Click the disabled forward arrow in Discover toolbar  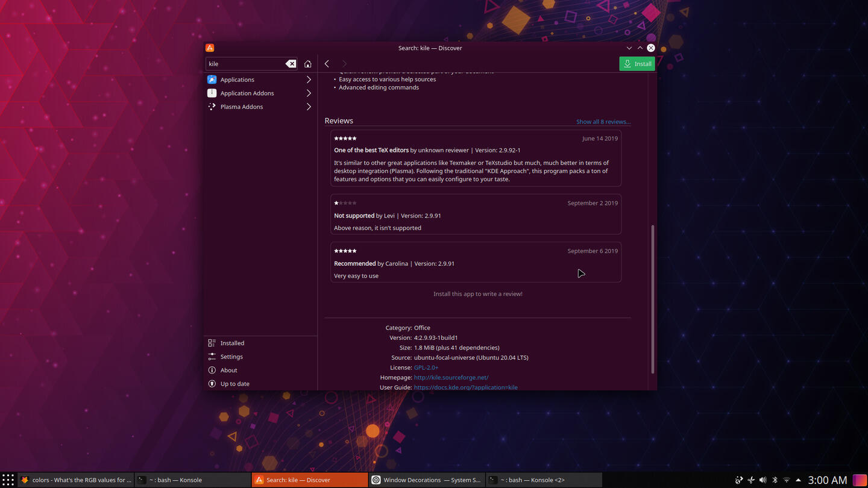pos(344,64)
